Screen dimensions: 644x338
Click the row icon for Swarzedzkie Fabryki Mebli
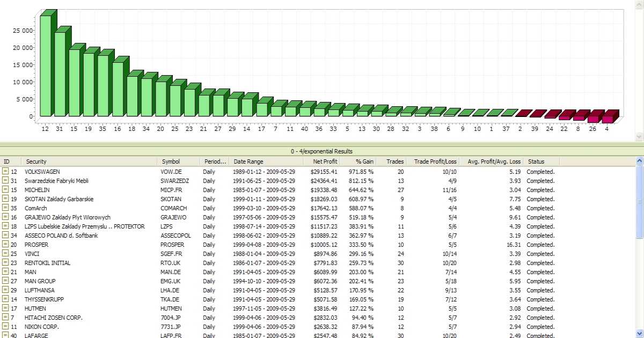tap(6, 181)
